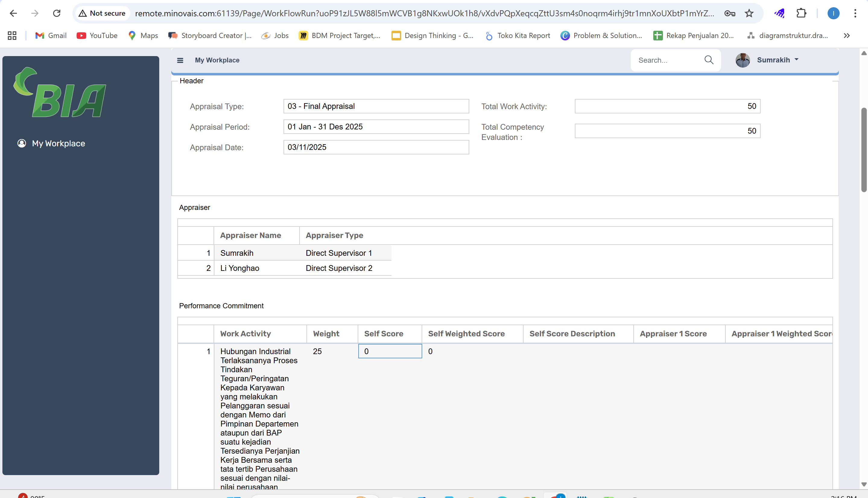Screen dimensions: 868x498
Task: Open the Chrome apps grid icon
Action: (12, 36)
